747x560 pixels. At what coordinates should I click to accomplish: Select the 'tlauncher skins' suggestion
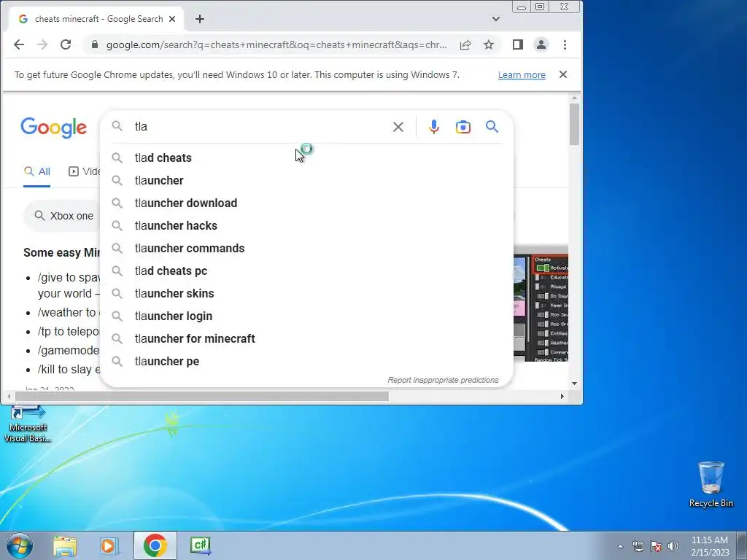click(307, 293)
